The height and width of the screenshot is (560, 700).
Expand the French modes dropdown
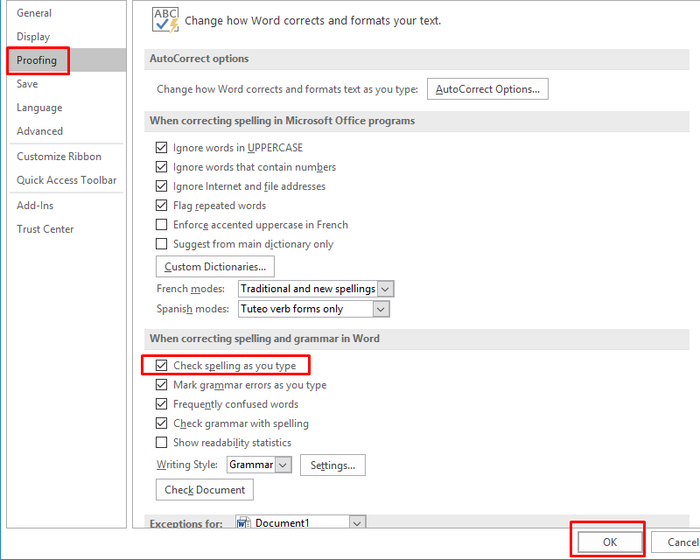pyautogui.click(x=385, y=289)
